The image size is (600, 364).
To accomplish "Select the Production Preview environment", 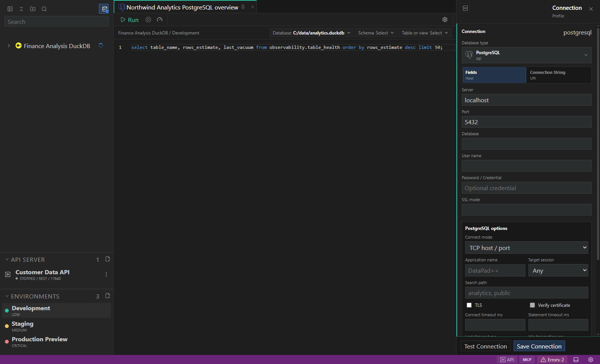I will [x=57, y=342].
